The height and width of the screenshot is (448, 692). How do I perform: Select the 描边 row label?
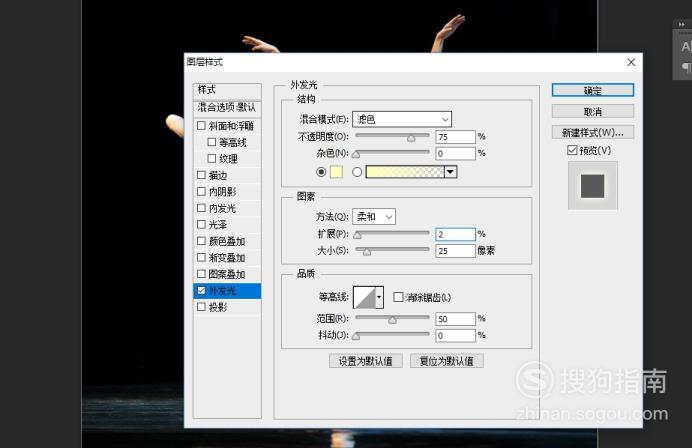pos(218,175)
